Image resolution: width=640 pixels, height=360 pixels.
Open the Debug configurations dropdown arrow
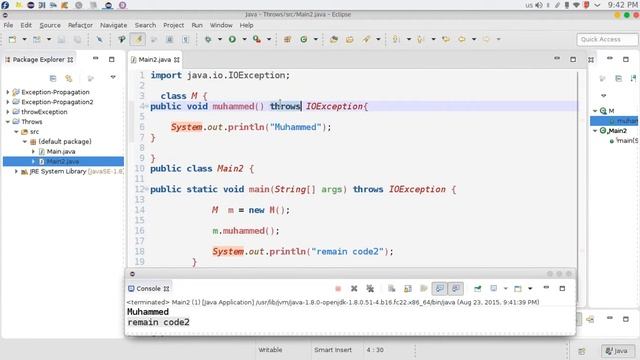point(220,40)
